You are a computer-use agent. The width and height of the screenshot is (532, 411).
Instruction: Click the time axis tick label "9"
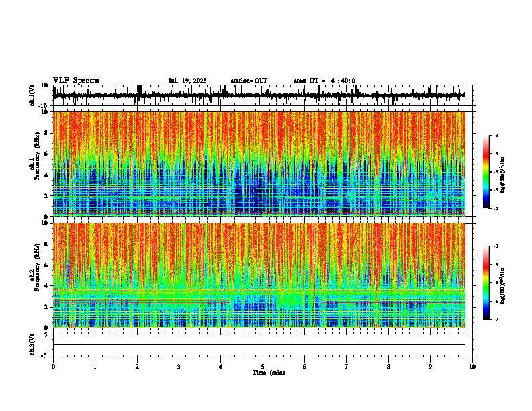pos(430,367)
